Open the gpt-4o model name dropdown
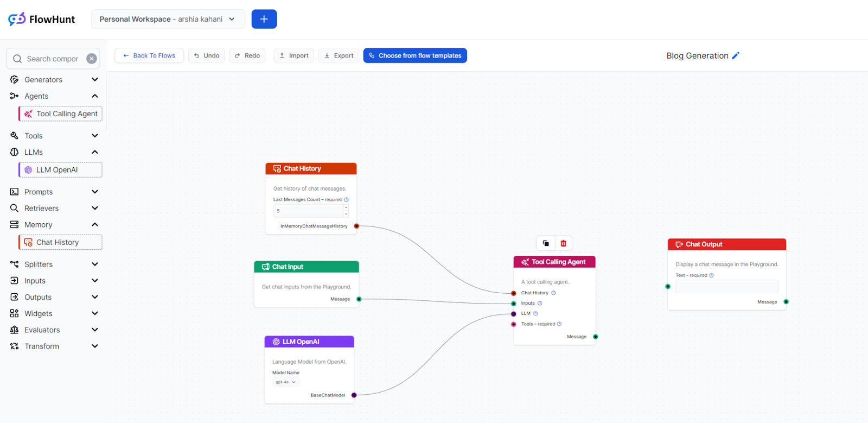This screenshot has width=868, height=423. click(x=286, y=382)
